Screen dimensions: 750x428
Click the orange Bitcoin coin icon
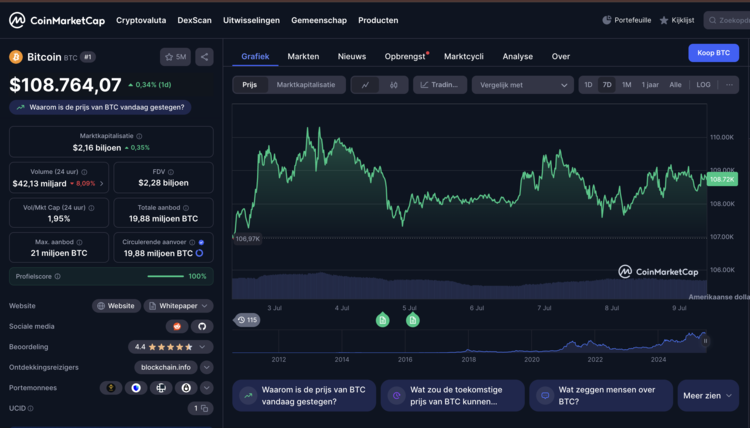click(x=16, y=57)
